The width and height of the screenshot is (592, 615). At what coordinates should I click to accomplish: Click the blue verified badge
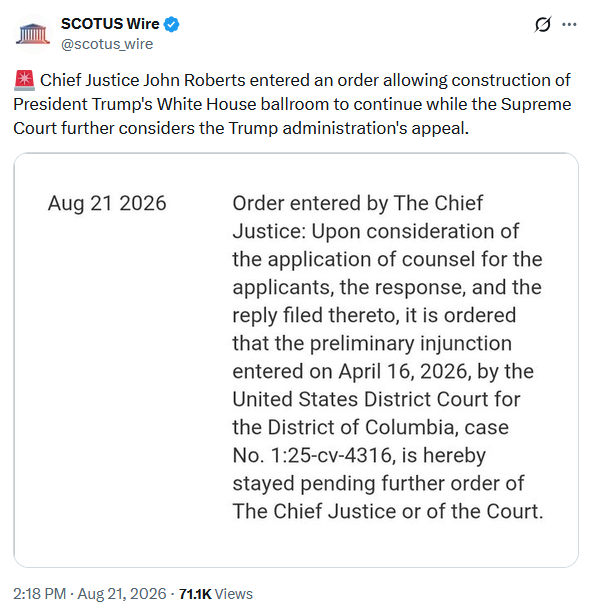point(171,24)
